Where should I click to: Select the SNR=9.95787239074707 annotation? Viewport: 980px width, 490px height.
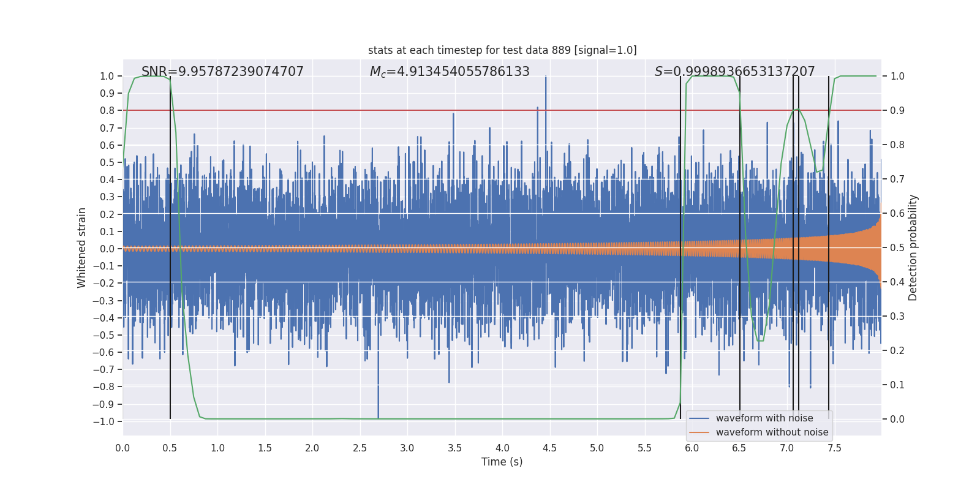point(222,72)
